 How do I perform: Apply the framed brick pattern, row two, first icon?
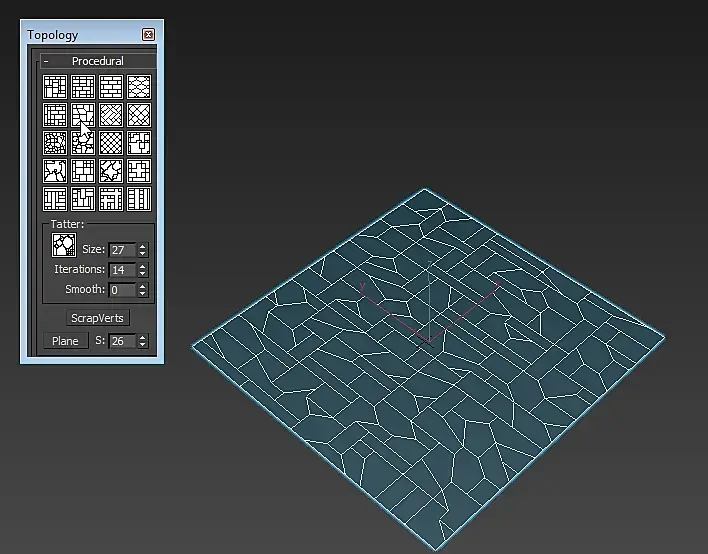click(55, 115)
